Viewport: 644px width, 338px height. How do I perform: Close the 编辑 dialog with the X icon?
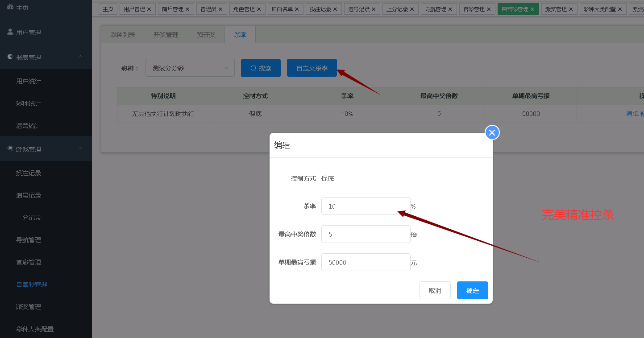[492, 132]
